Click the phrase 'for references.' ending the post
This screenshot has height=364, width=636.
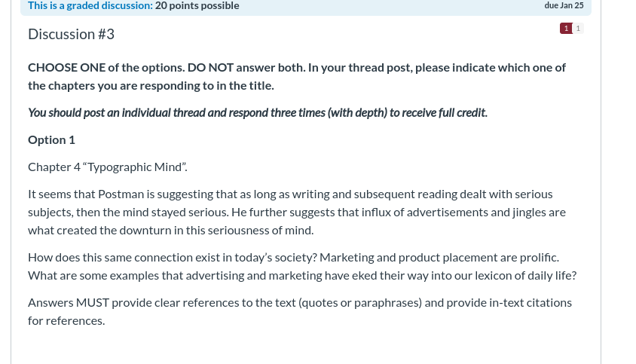(x=66, y=321)
